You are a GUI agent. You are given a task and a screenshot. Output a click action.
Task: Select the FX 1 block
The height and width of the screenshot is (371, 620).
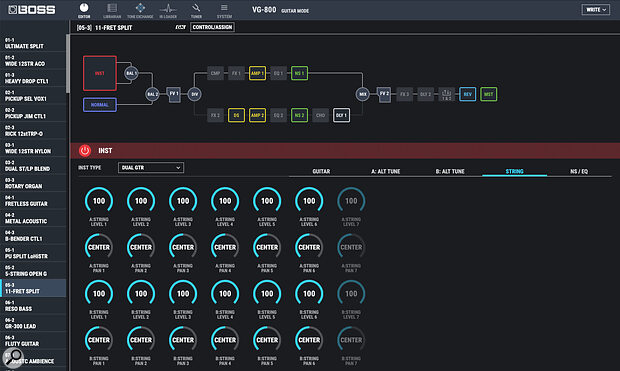pos(236,73)
